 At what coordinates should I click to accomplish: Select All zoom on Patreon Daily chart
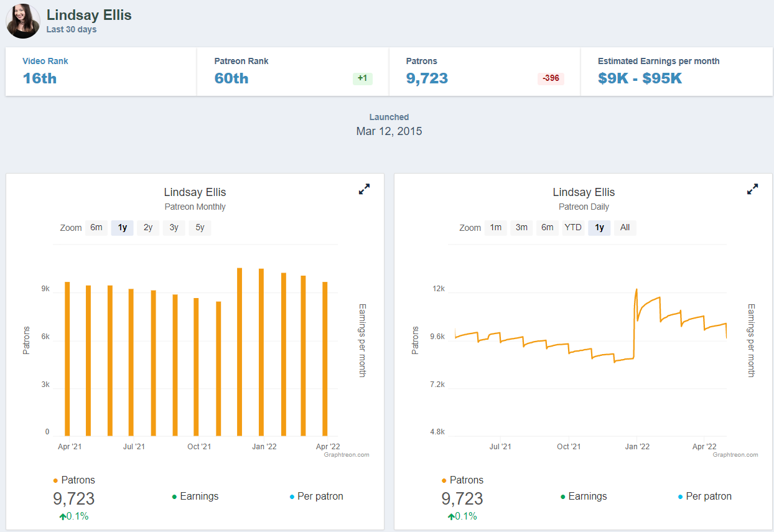click(625, 228)
